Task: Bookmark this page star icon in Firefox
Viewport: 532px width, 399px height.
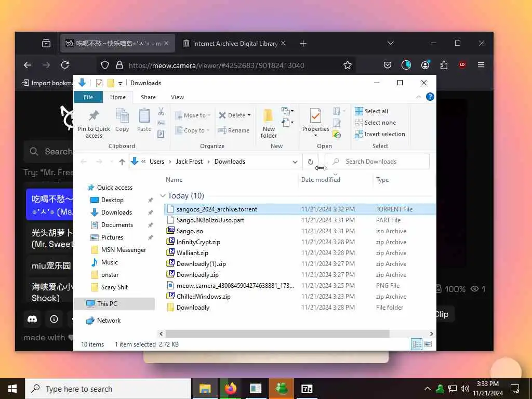Action: (348, 65)
